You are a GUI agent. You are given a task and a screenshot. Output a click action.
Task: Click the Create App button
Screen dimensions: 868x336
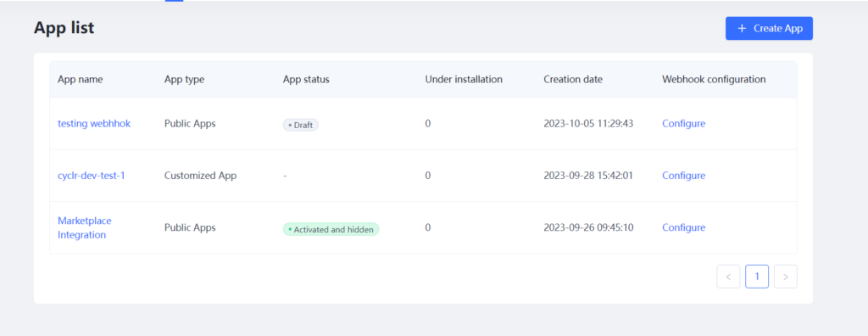(769, 28)
